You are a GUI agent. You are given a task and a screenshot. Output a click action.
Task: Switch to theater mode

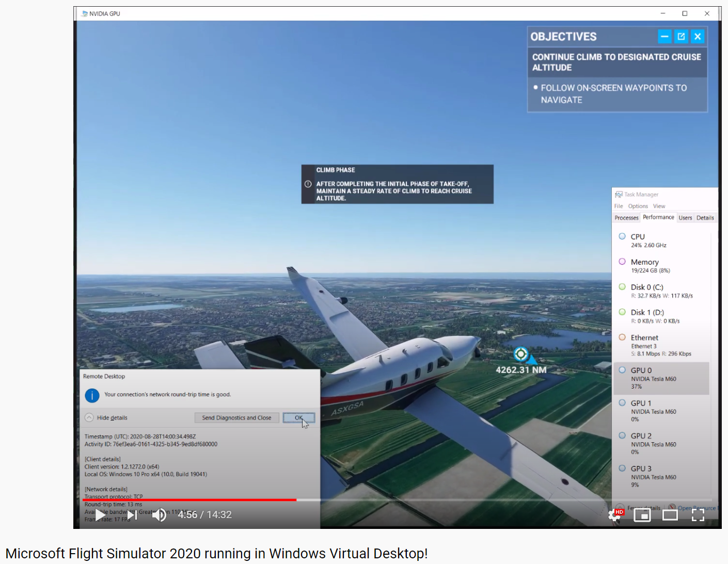coord(670,514)
